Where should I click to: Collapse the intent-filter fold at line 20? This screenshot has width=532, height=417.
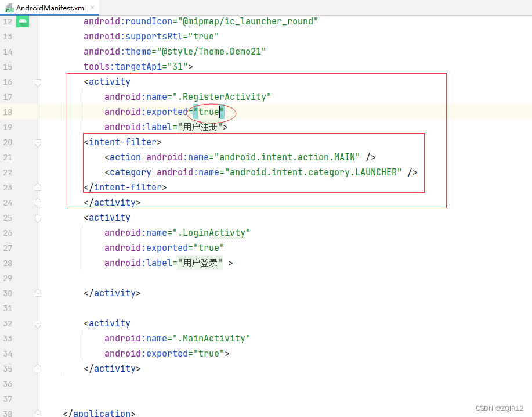(38, 142)
